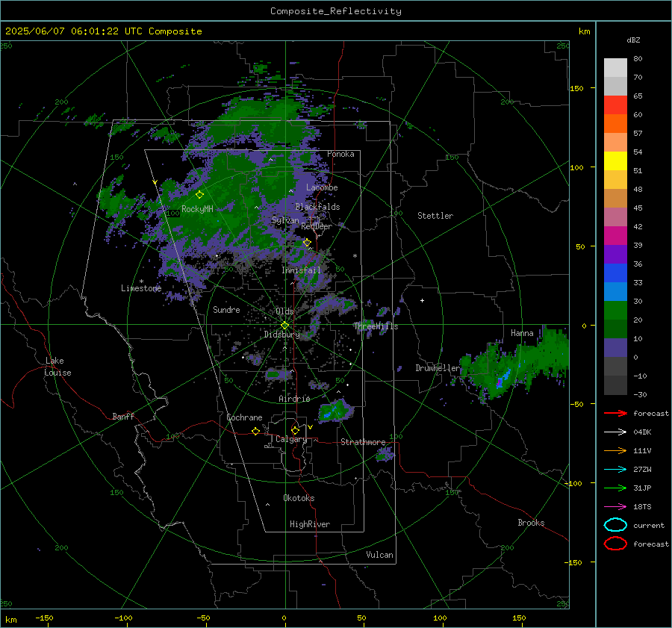Click the Lacombe city label
The height and width of the screenshot is (628, 672).
point(322,187)
